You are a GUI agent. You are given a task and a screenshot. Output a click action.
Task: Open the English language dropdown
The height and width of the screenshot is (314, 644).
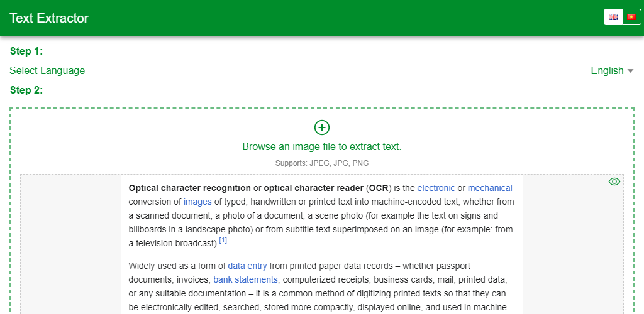(x=612, y=70)
